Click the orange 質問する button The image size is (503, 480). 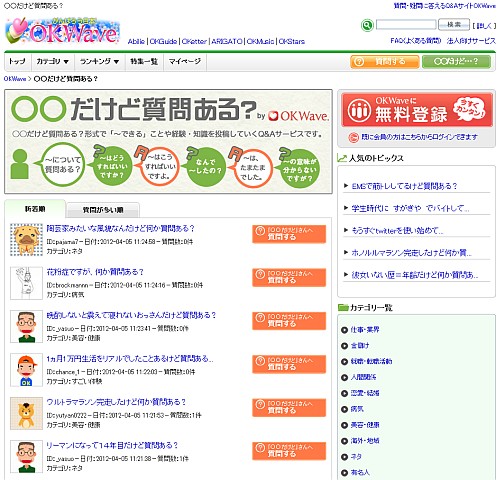click(x=385, y=62)
